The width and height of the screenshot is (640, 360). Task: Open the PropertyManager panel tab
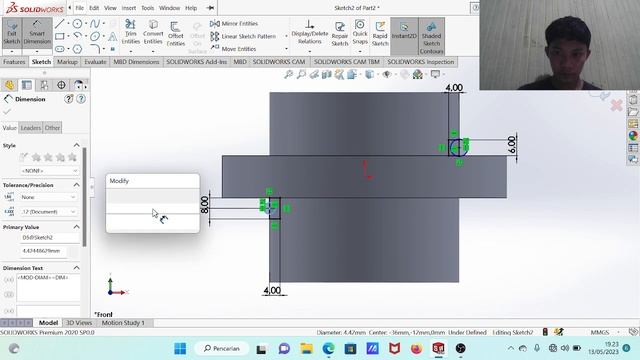tap(27, 85)
